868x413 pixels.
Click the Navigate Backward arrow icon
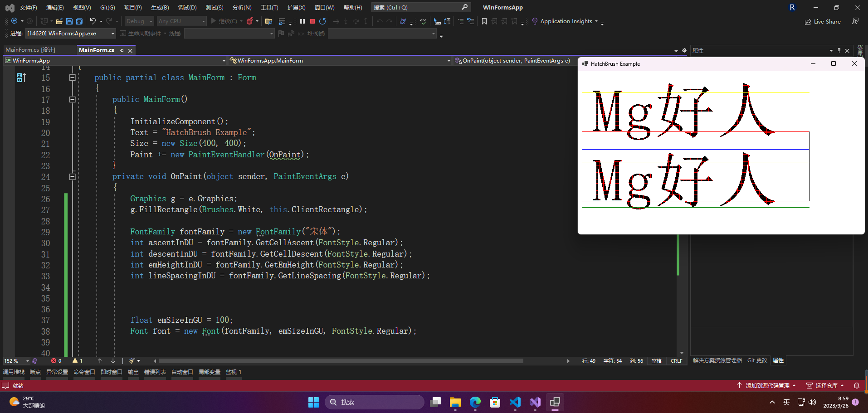click(x=15, y=21)
